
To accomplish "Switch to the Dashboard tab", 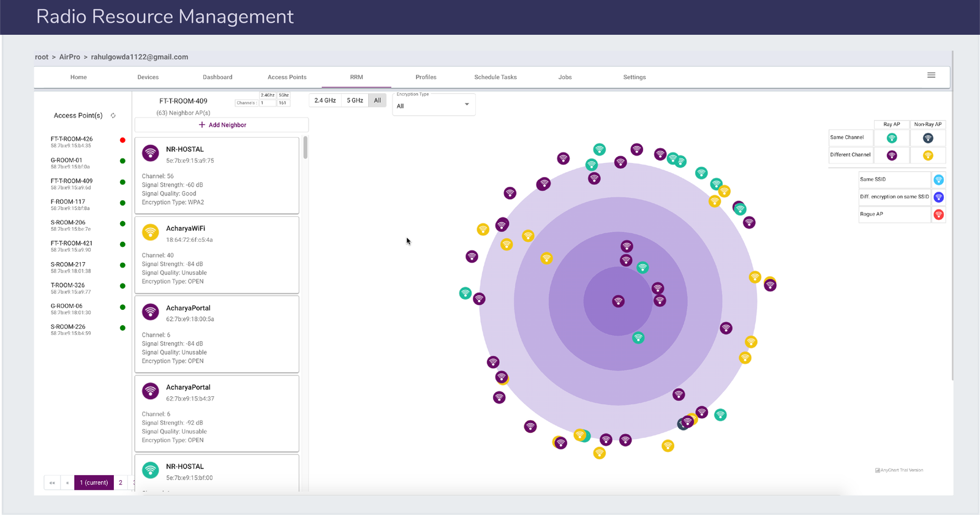I will [217, 77].
